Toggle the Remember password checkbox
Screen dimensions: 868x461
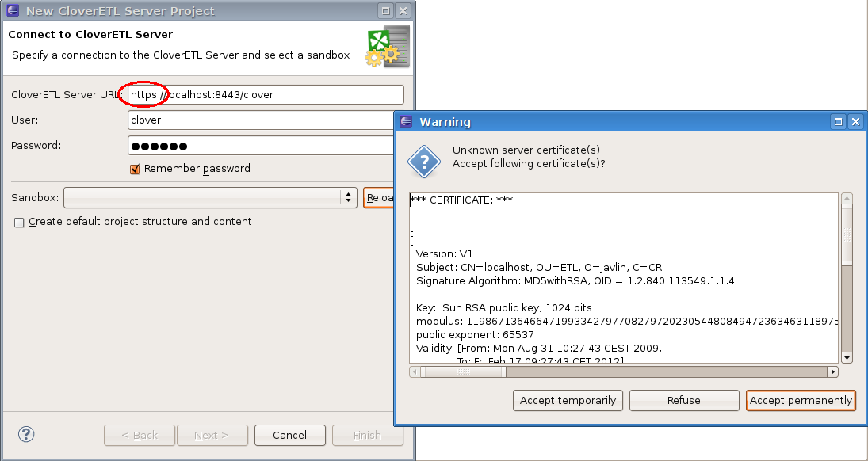[135, 169]
